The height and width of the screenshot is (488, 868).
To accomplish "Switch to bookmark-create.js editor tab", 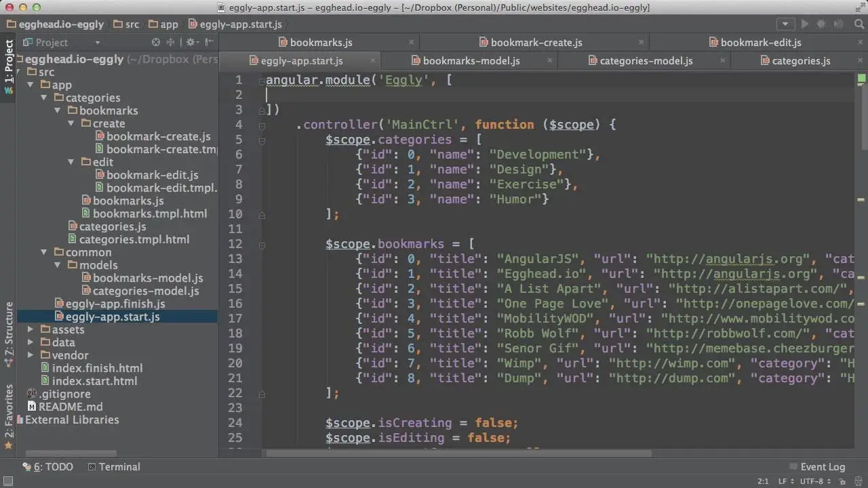I will tap(536, 42).
